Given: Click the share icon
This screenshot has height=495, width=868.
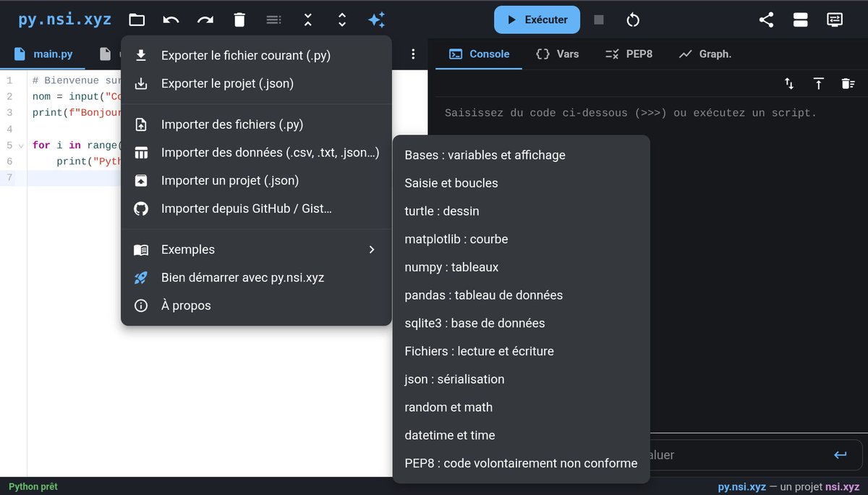Looking at the screenshot, I should coord(766,20).
